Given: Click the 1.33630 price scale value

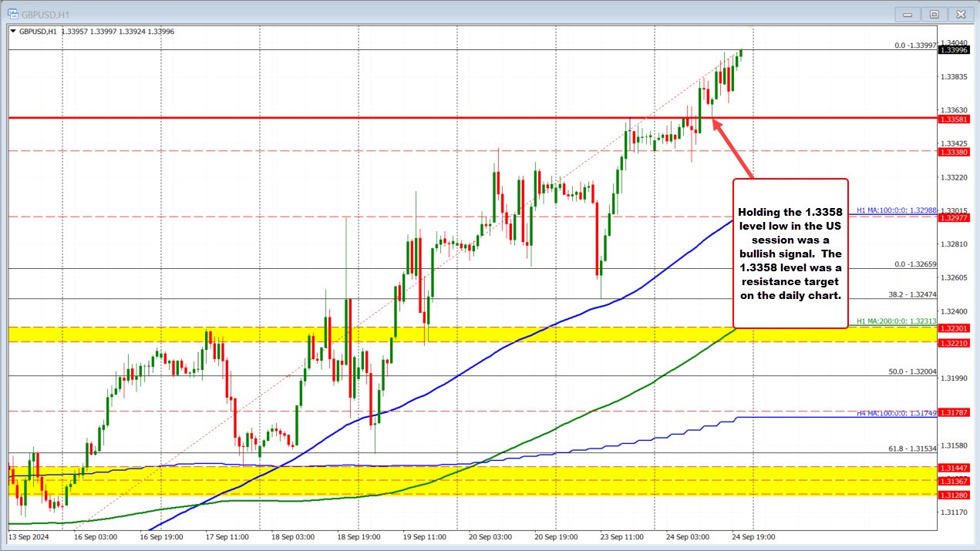Looking at the screenshot, I should tap(954, 109).
